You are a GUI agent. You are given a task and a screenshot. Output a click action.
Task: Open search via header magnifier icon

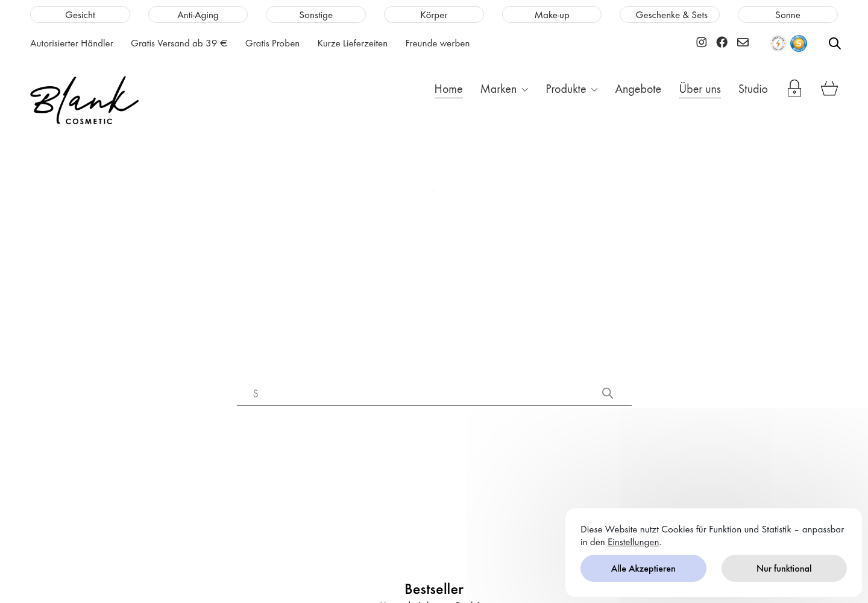[834, 43]
